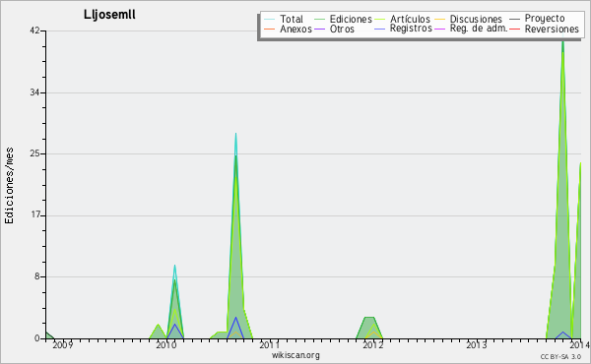Click the chart title Lljosemll
The height and width of the screenshot is (364, 591).
[109, 15]
